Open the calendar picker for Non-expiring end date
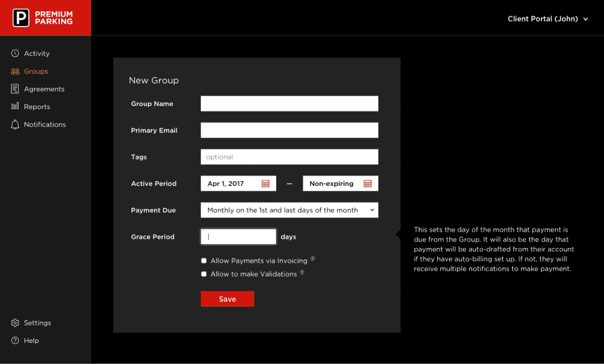The width and height of the screenshot is (604, 364). point(368,183)
